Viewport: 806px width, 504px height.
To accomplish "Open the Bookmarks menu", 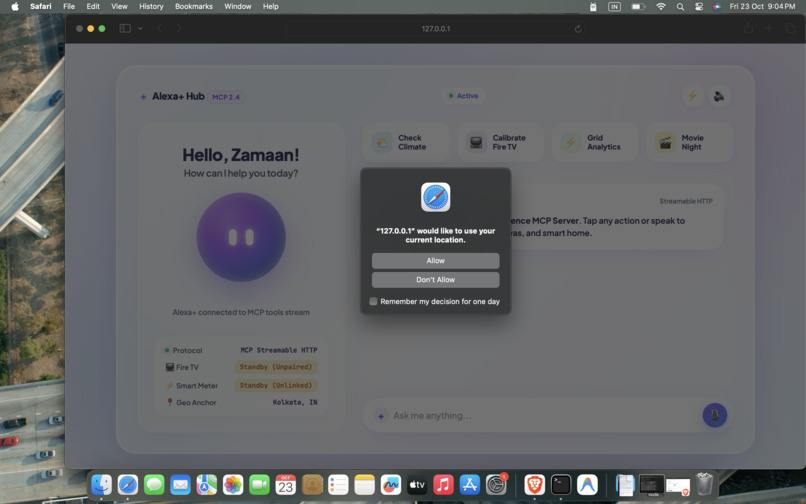I will click(194, 7).
